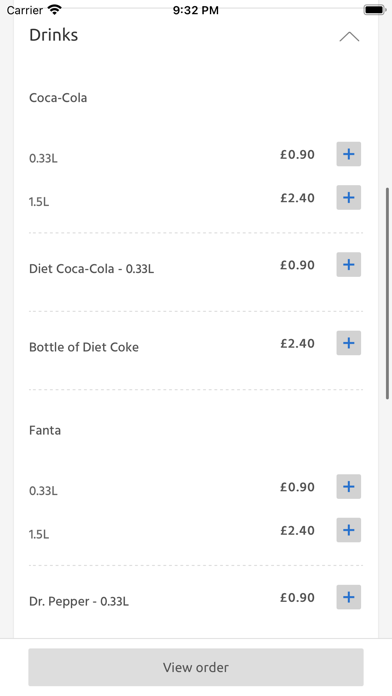Add Fanta 1.5L to the order

[x=348, y=530]
